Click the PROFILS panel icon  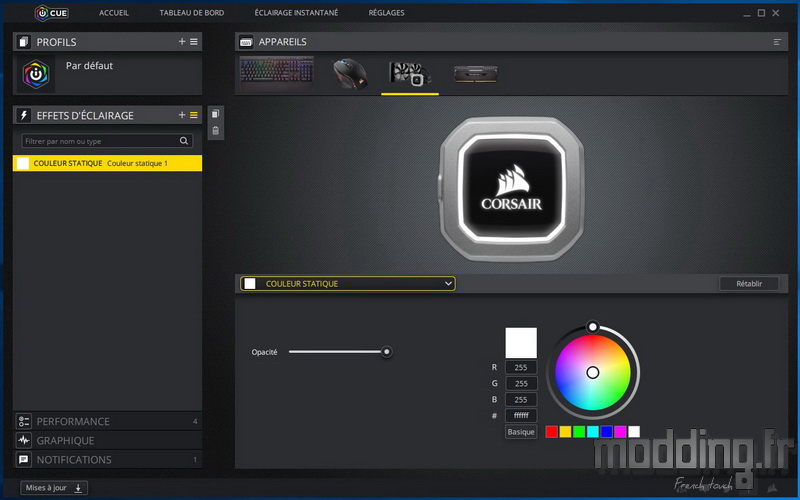[23, 42]
